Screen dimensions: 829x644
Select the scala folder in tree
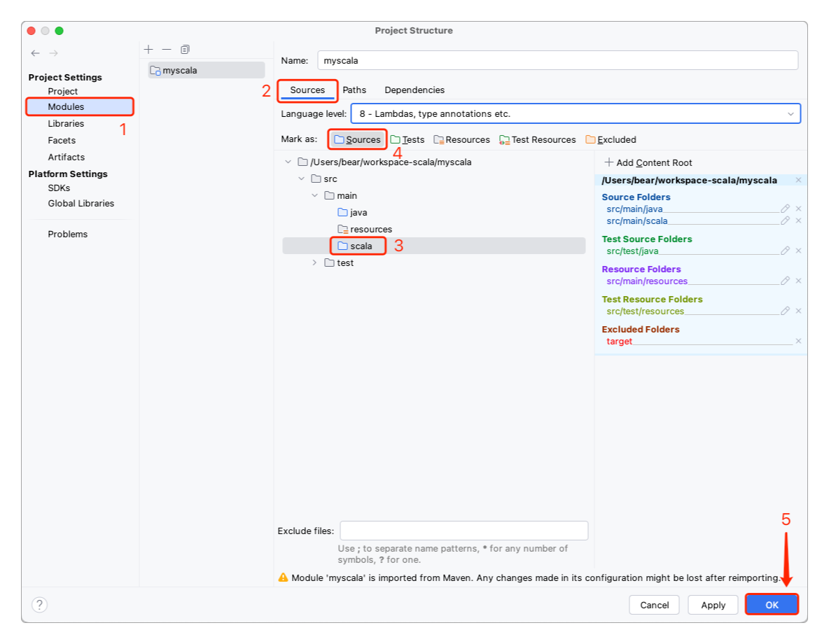[355, 246]
